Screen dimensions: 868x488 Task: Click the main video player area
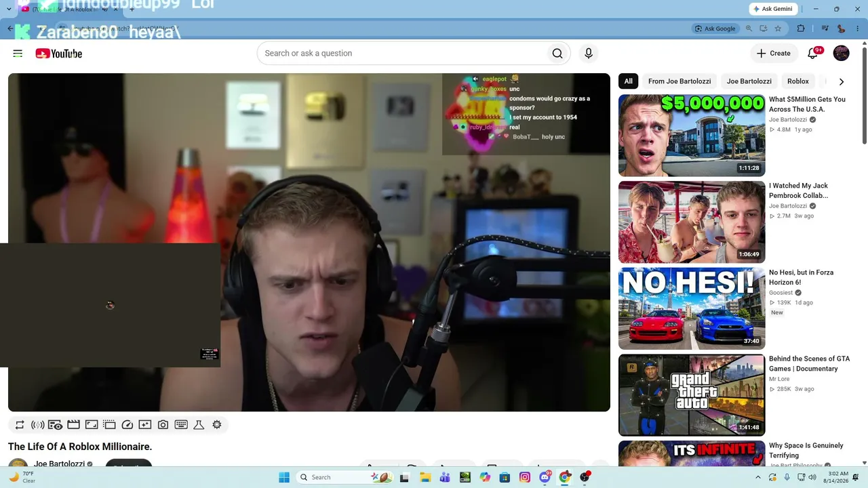click(309, 242)
